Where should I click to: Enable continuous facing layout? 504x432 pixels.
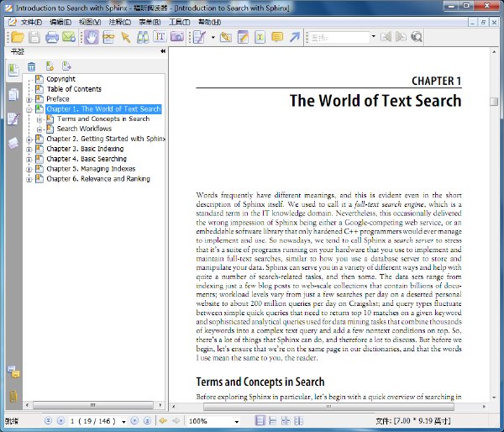pos(298,421)
